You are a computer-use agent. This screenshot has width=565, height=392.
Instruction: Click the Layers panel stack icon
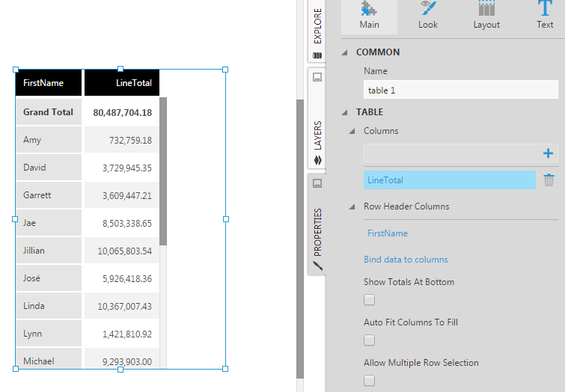point(317,160)
